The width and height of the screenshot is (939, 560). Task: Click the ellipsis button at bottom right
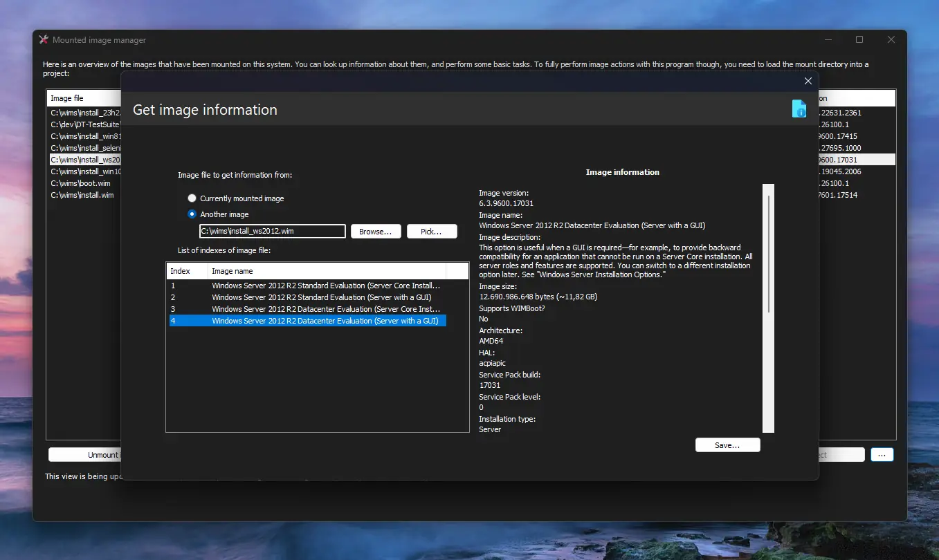point(882,455)
